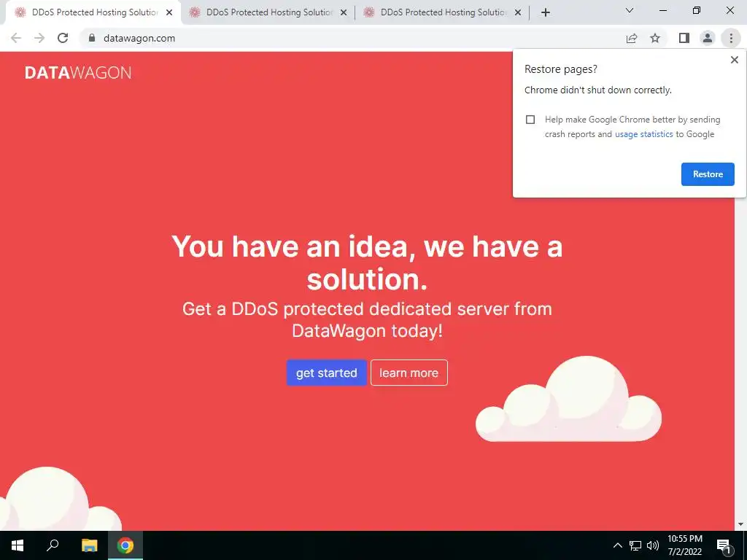View site information via the lock icon
Screen dimensions: 747x560
tap(92, 38)
